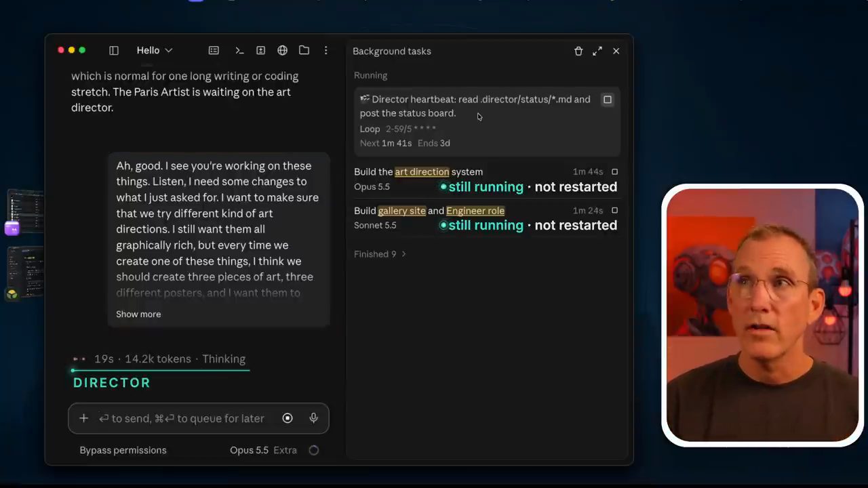Viewport: 868px width, 488px height.
Task: Click the green app icon at left edge
Action: point(12,294)
